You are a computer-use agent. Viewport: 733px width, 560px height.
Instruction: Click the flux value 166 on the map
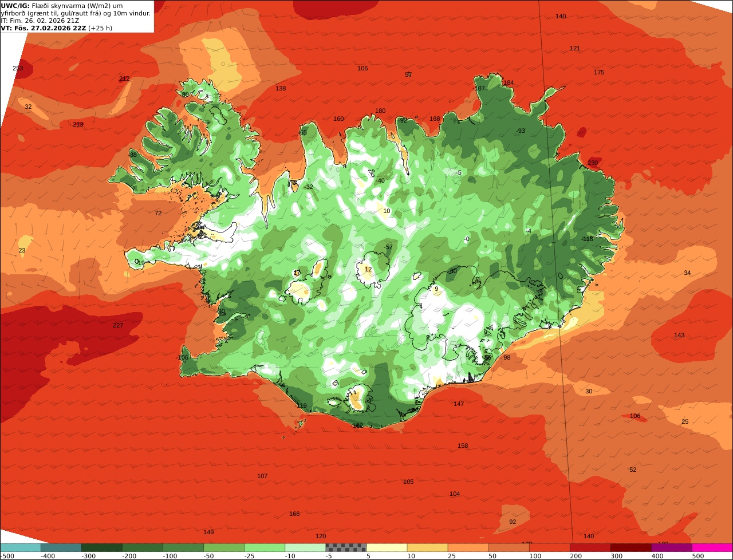294,514
